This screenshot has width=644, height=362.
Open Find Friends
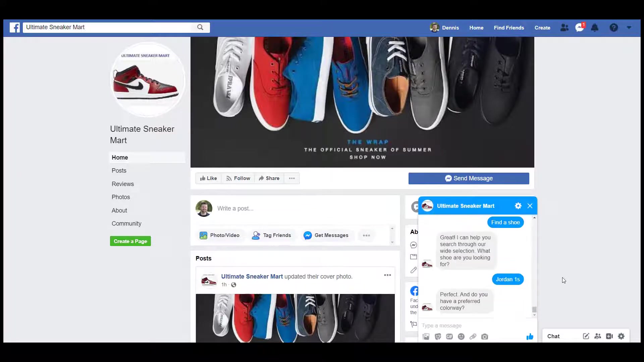click(509, 28)
